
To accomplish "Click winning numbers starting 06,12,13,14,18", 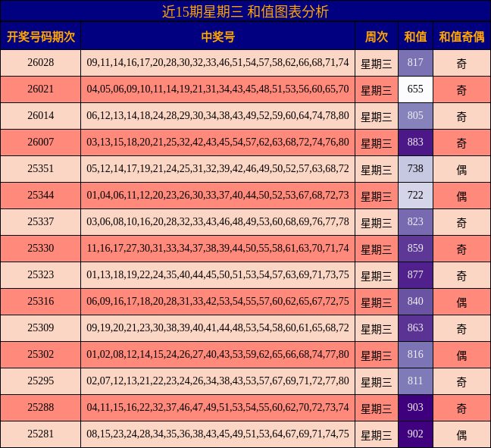I will coord(217,116).
